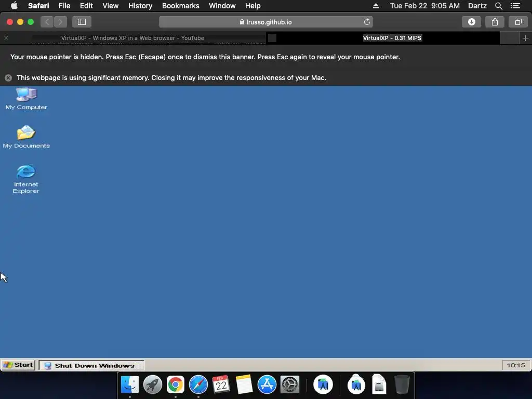Open Launchpad rocket in Dock
The image size is (532, 399).
tap(153, 384)
